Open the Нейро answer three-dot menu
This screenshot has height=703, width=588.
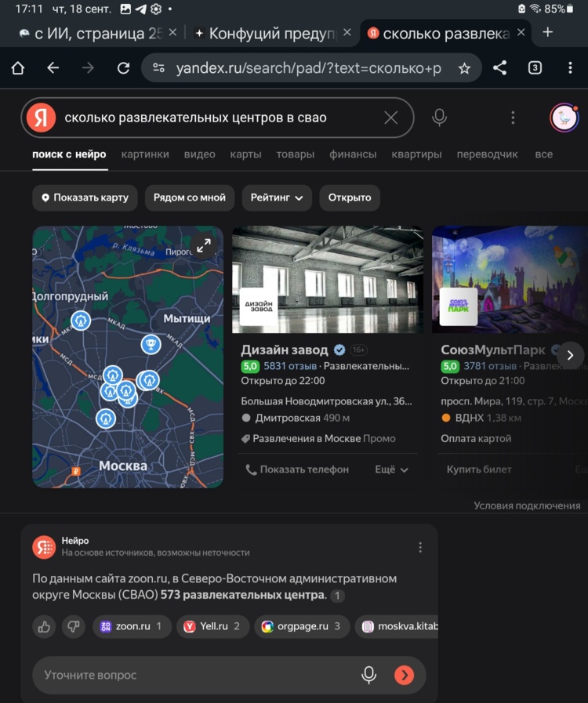pyautogui.click(x=420, y=547)
